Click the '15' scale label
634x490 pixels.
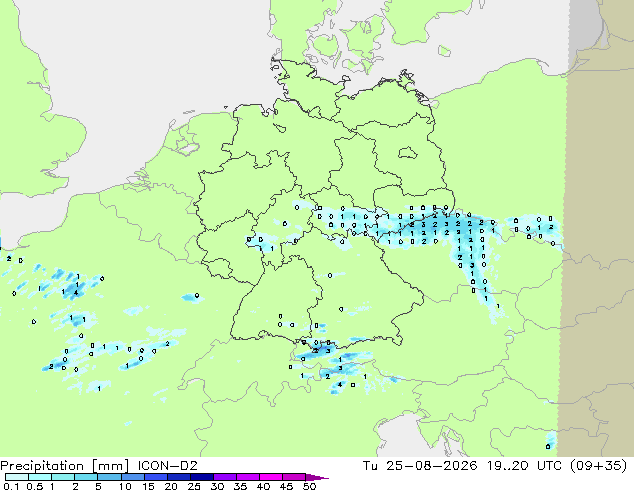(x=148, y=486)
